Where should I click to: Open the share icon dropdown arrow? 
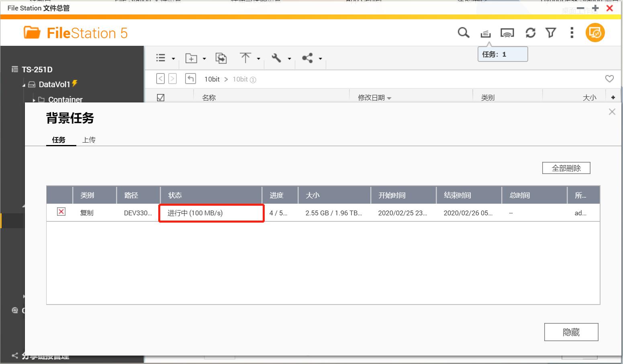pyautogui.click(x=320, y=59)
